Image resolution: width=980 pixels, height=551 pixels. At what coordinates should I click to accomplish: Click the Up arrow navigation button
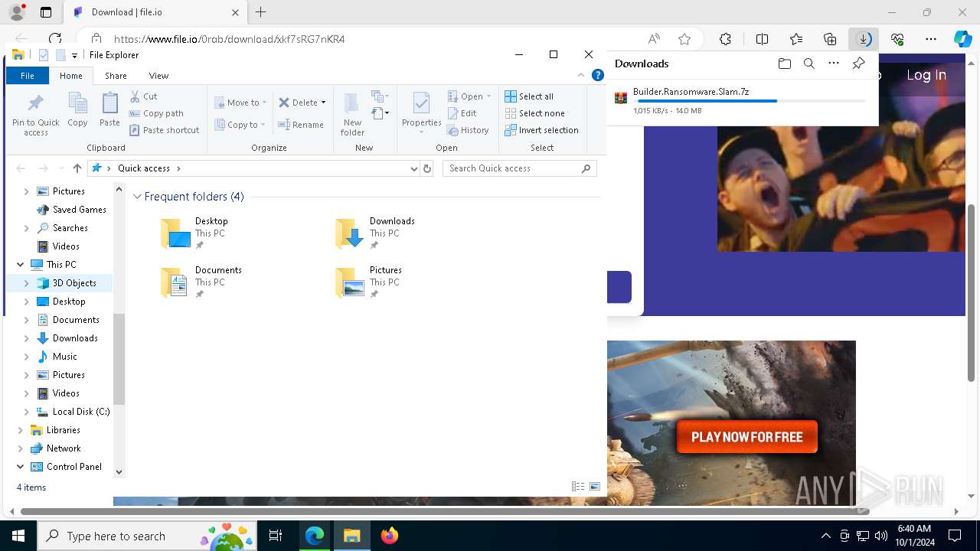77,168
